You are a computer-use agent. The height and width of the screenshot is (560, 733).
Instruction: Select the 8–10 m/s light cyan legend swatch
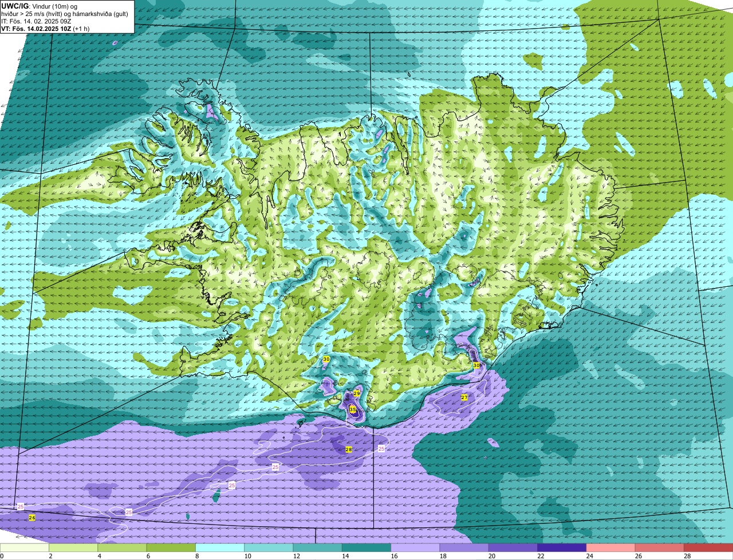(x=220, y=547)
